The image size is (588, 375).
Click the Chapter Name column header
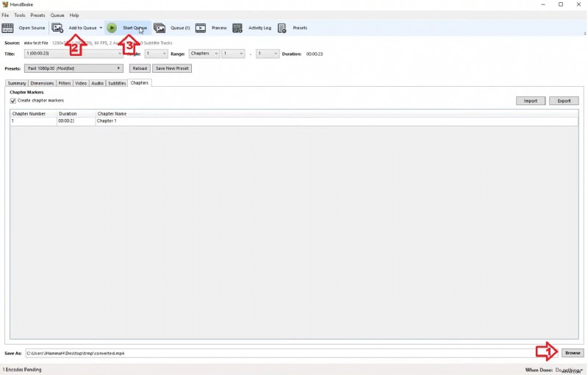(337, 114)
